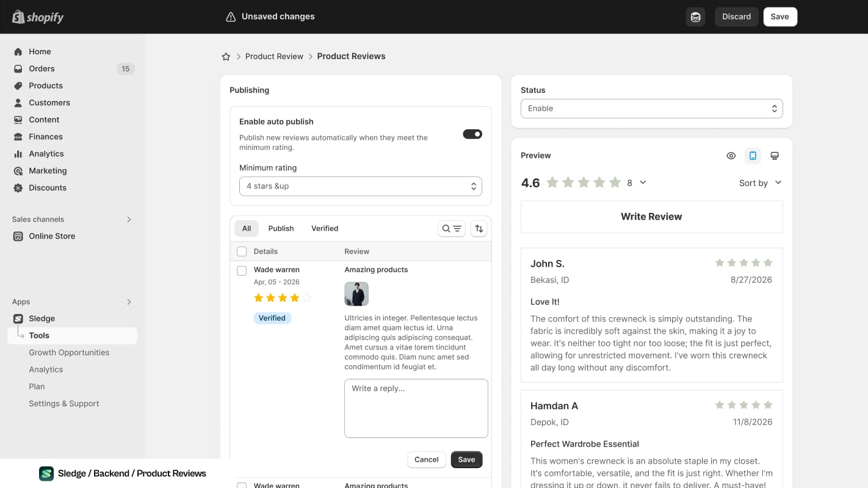Image resolution: width=868 pixels, height=488 pixels.
Task: Click the Home icon in sidebar
Action: pos(18,52)
